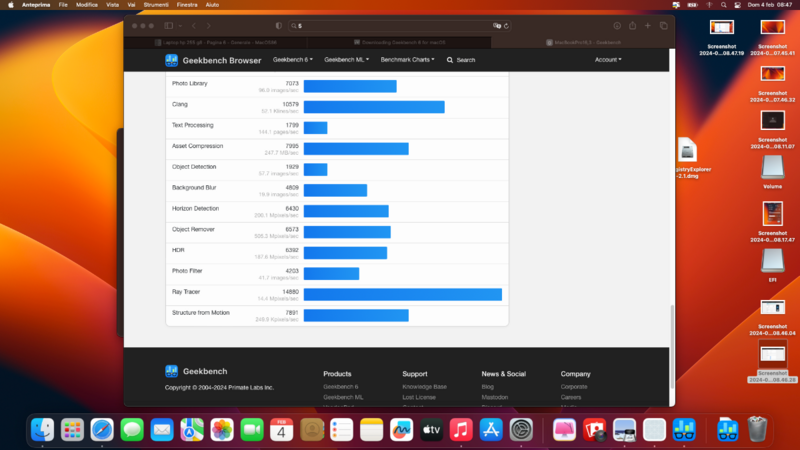Open the sidebar options chevron in Safari toolbar
The height and width of the screenshot is (450, 800).
(x=180, y=26)
